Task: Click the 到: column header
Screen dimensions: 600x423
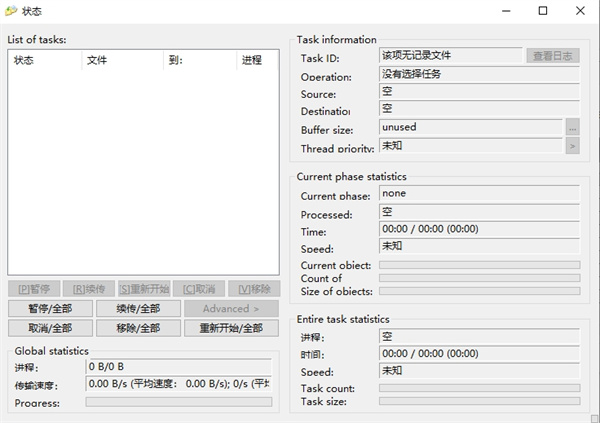Action: tap(200, 60)
